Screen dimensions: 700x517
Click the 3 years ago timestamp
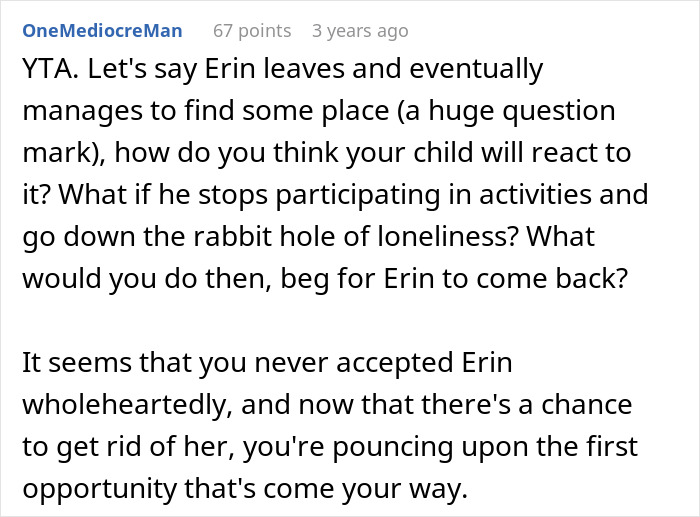[x=360, y=31]
